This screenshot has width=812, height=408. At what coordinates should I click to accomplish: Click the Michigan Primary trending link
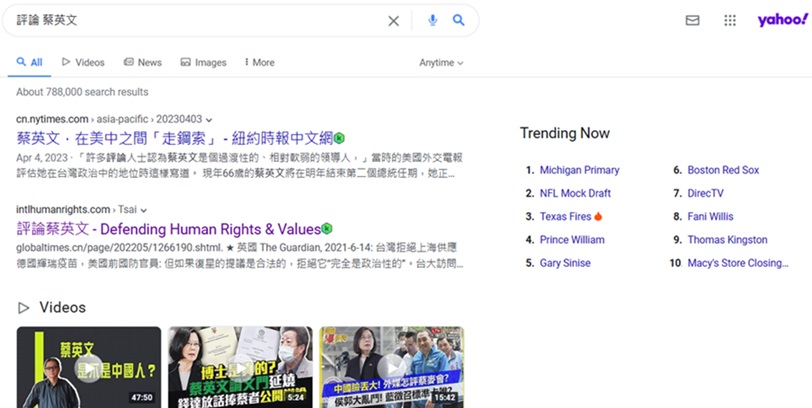click(x=579, y=170)
